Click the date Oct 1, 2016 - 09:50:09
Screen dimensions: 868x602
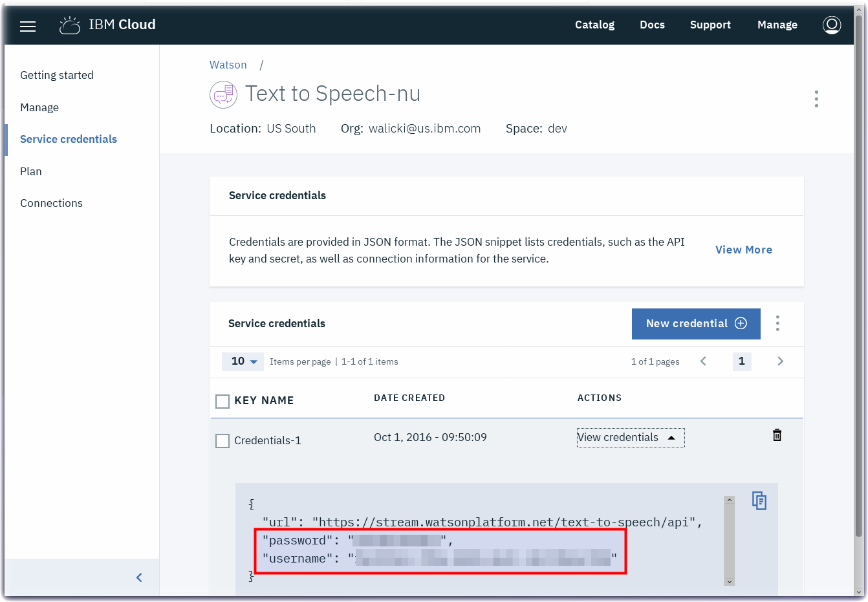point(430,437)
